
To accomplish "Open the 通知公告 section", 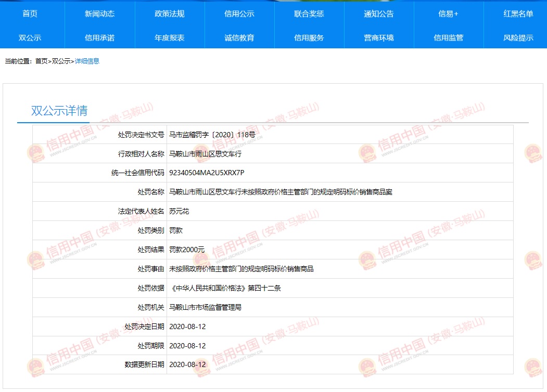I will [x=378, y=14].
